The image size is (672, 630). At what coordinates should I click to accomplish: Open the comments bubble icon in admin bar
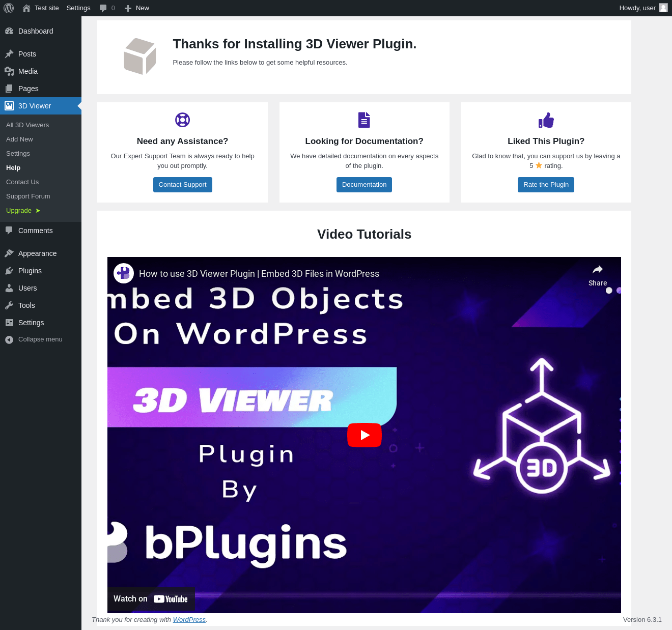(x=103, y=8)
